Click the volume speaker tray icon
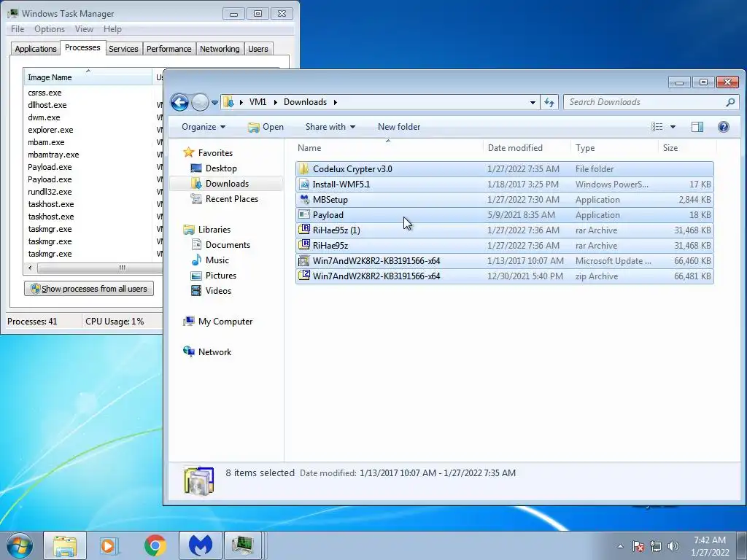The width and height of the screenshot is (747, 560). (673, 546)
